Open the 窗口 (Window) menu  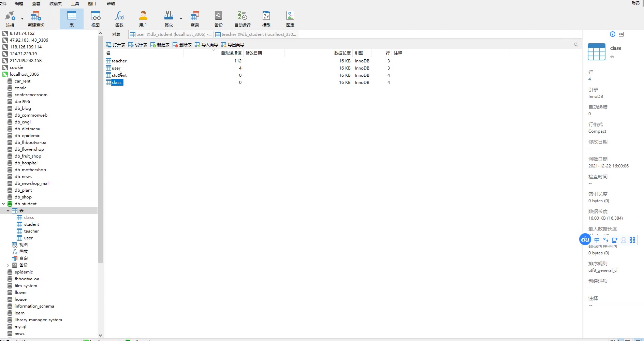92,3
